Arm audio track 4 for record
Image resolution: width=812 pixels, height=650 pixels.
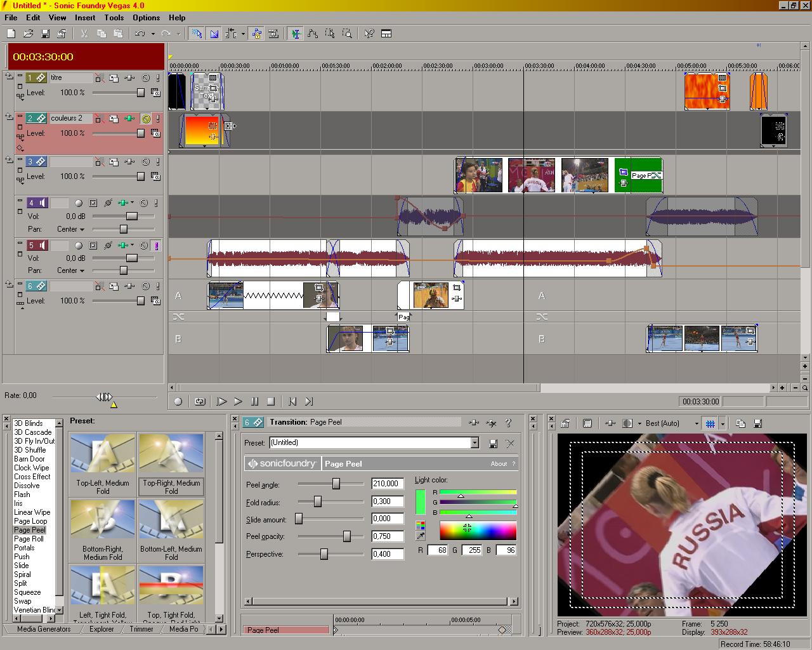pyautogui.click(x=79, y=203)
